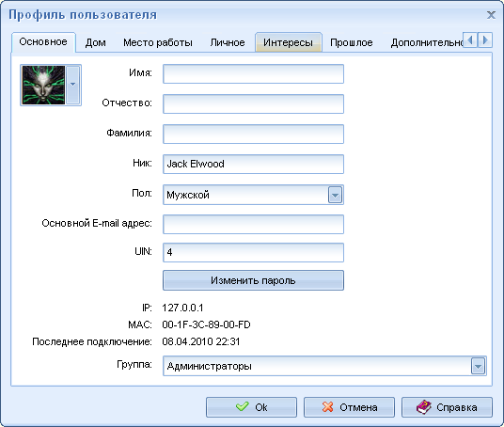Open the Дом tab
504x427 pixels.
pyautogui.click(x=96, y=42)
